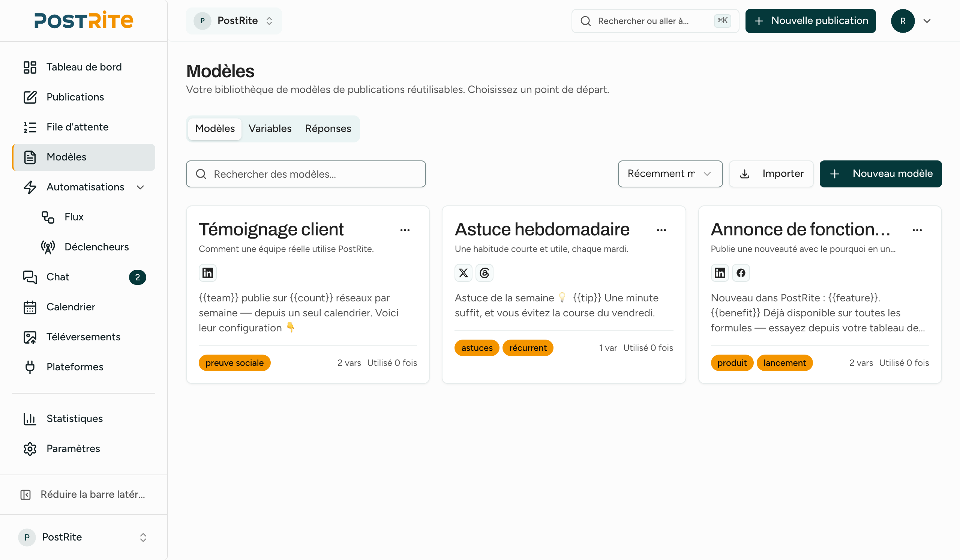Open Calendrier in sidebar
The width and height of the screenshot is (960, 560).
[x=83, y=307]
